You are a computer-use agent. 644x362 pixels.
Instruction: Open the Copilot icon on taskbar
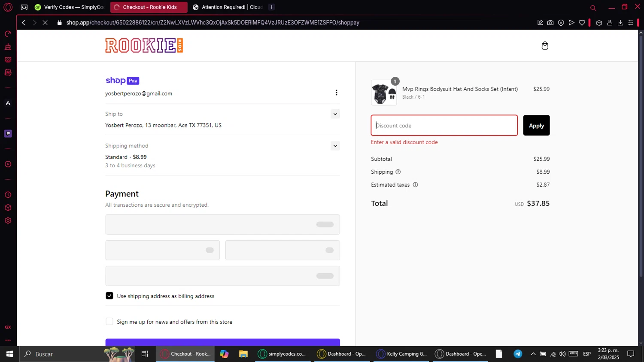224,354
